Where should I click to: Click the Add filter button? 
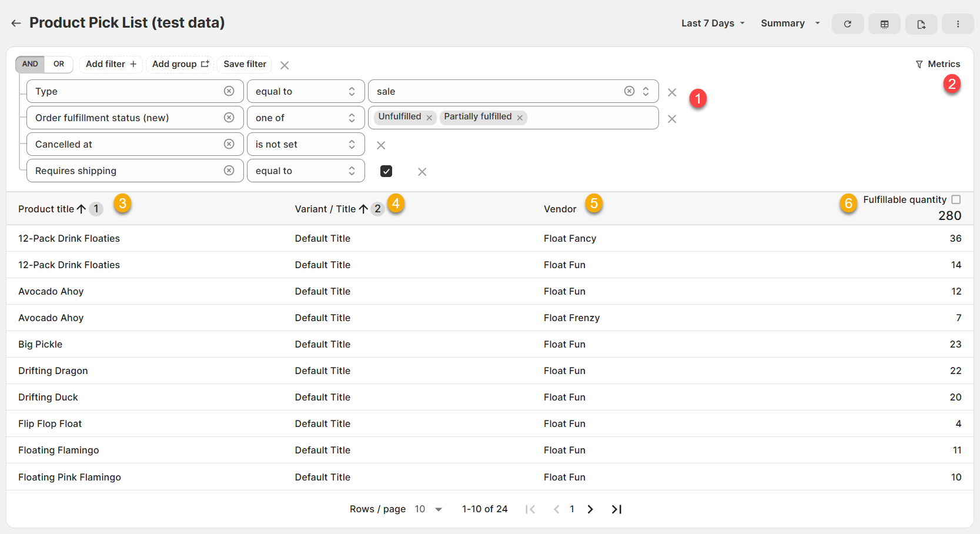pyautogui.click(x=111, y=64)
